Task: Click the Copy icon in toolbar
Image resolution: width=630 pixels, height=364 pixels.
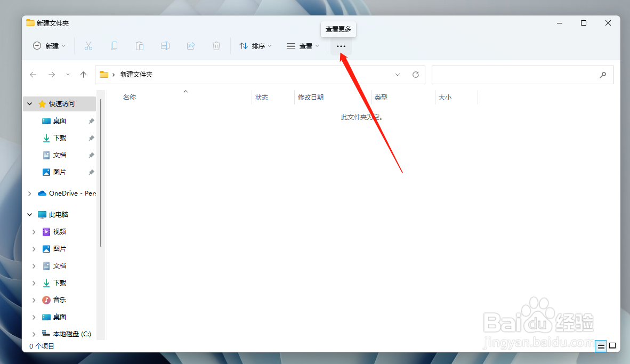Action: 114,46
